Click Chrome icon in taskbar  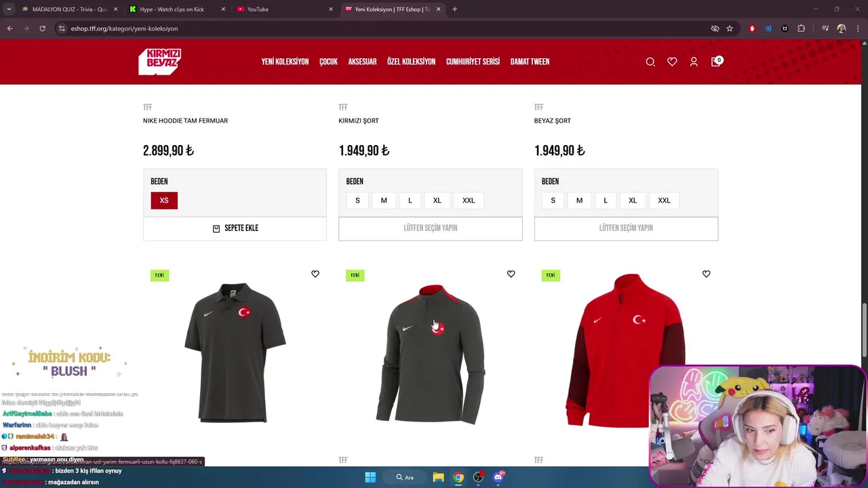point(458,477)
